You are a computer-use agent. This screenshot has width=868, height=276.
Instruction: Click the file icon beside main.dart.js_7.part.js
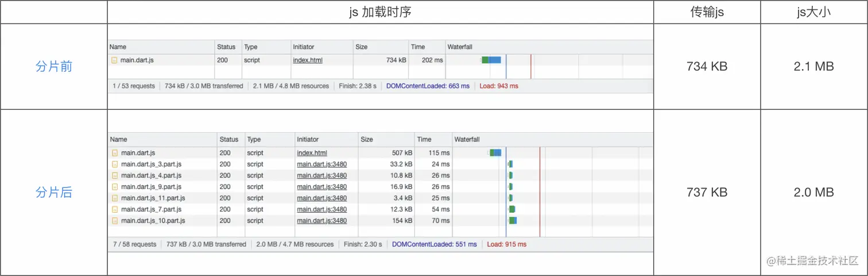115,209
